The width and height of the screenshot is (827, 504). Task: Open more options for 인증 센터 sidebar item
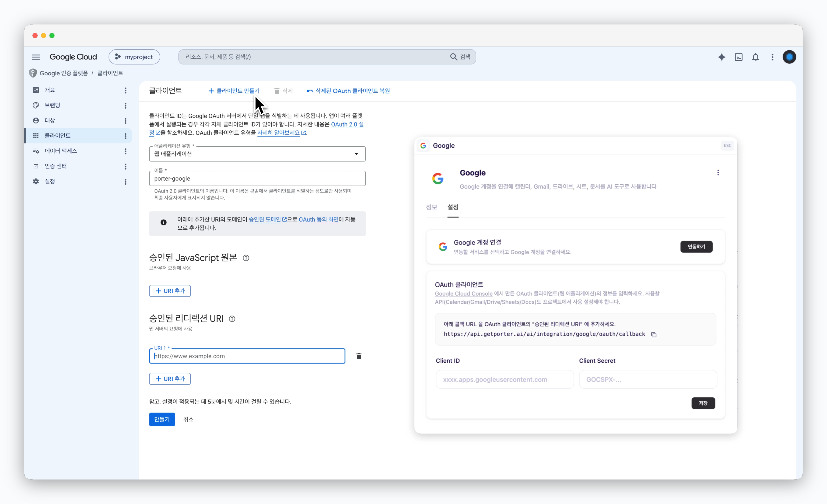pyautogui.click(x=126, y=166)
